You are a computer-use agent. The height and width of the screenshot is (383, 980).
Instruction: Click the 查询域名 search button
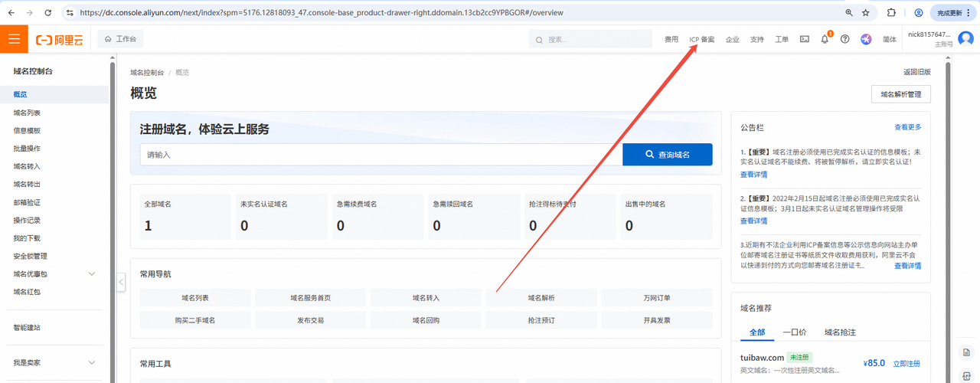coord(667,155)
